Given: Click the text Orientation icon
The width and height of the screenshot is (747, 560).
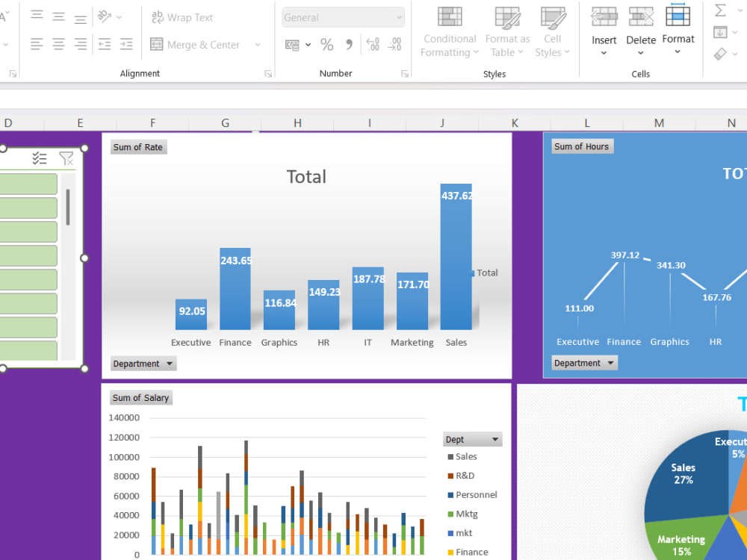Looking at the screenshot, I should coord(105,16).
